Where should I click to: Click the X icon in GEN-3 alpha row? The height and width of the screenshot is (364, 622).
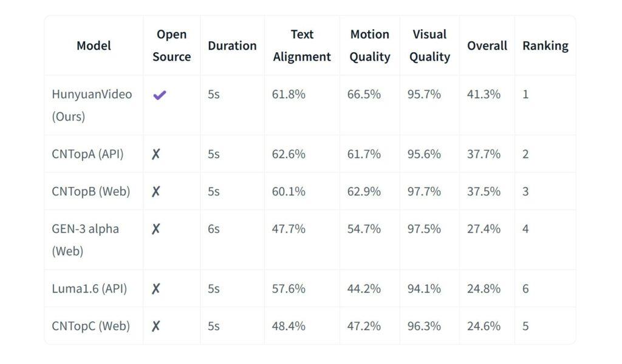pos(156,229)
